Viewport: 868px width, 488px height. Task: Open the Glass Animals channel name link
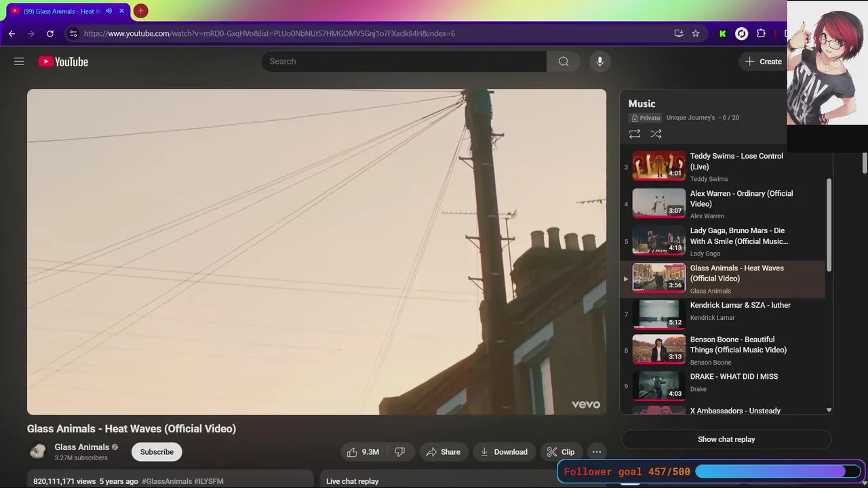pos(82,447)
